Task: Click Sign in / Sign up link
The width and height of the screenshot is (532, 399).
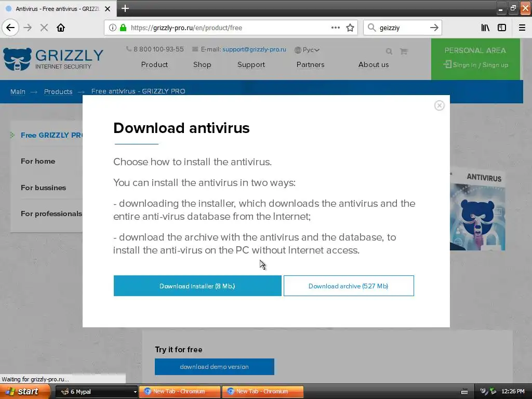Action: pos(476,65)
